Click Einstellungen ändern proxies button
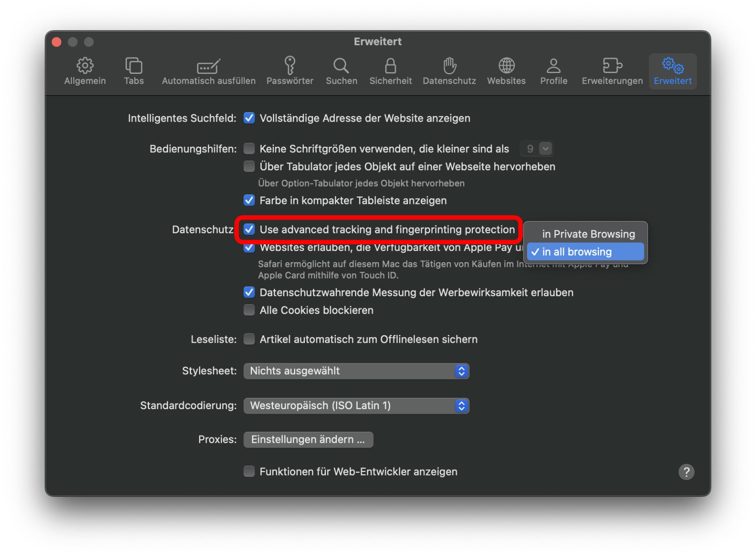Viewport: 756px width, 556px height. coord(308,439)
